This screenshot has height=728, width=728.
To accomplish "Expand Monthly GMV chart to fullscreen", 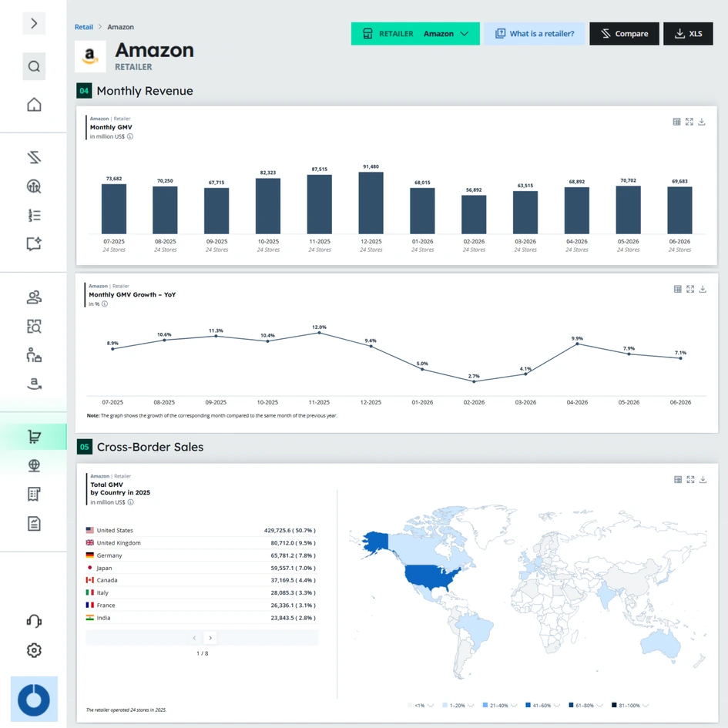I will point(689,122).
